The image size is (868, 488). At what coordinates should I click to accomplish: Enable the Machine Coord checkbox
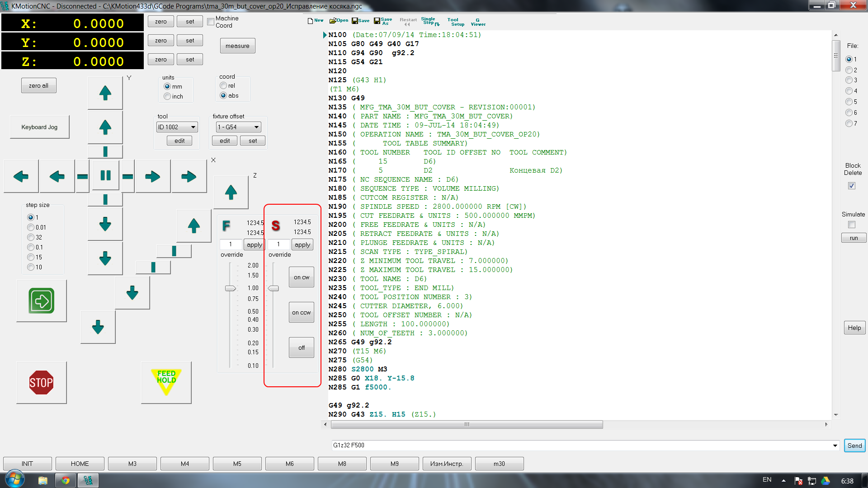(211, 22)
